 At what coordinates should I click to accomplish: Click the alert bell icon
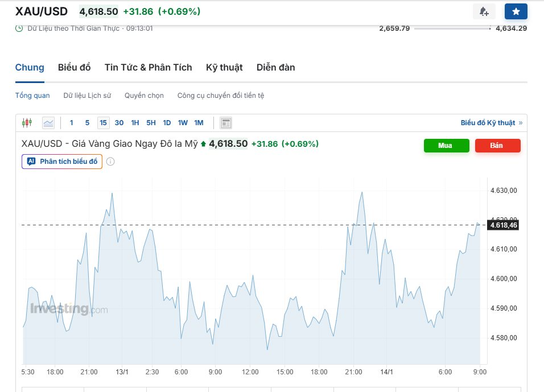click(484, 11)
